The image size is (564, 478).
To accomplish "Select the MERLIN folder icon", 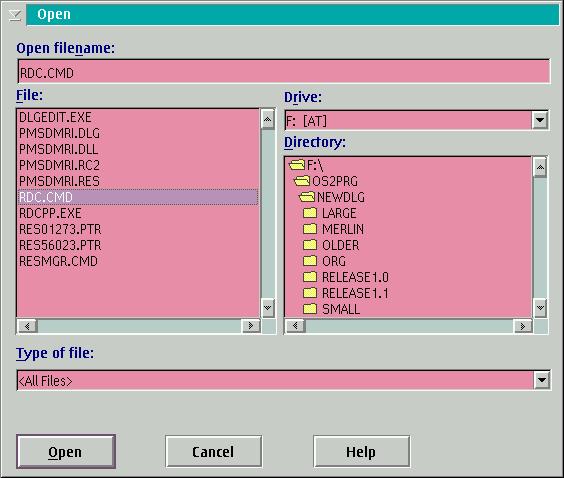I will coord(310,229).
